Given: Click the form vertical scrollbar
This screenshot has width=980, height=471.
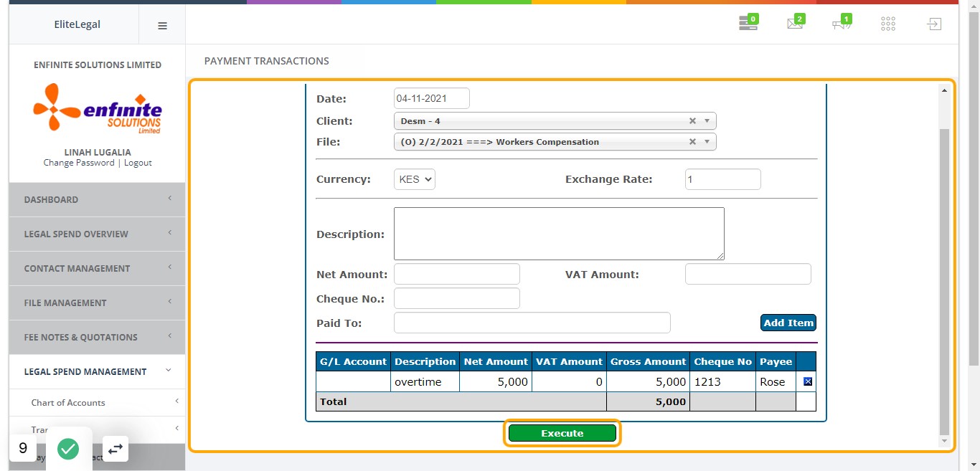Looking at the screenshot, I should 944,282.
